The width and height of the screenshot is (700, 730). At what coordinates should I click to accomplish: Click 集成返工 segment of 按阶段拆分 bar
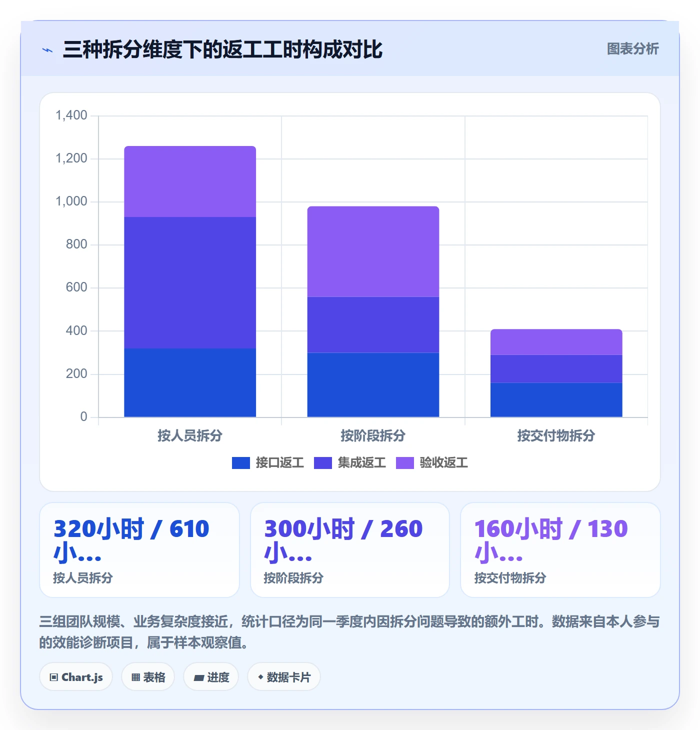tap(373, 325)
